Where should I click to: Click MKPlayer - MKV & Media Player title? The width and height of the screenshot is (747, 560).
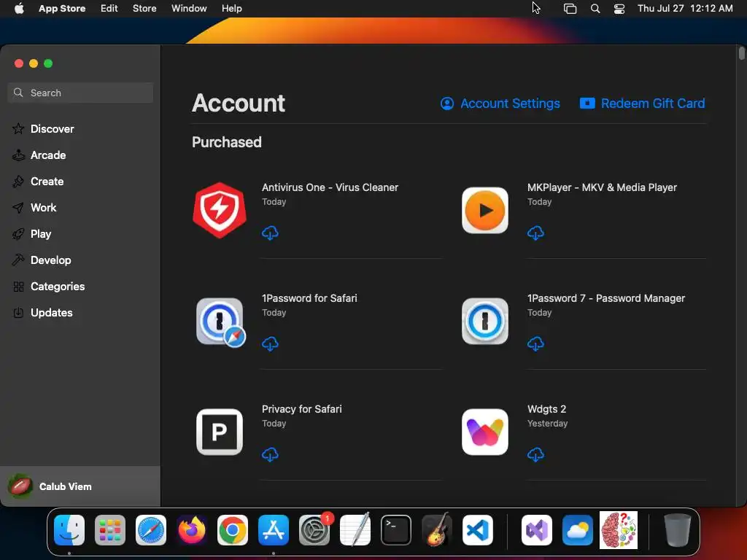click(602, 187)
